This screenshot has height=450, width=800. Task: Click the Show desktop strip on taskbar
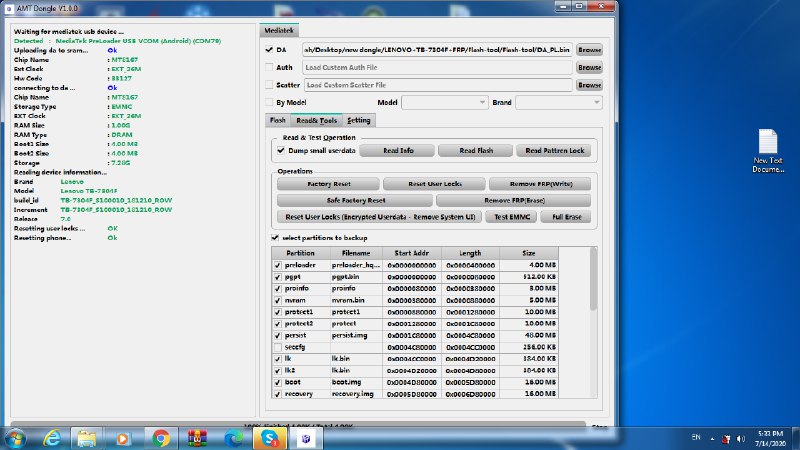[x=796, y=438]
